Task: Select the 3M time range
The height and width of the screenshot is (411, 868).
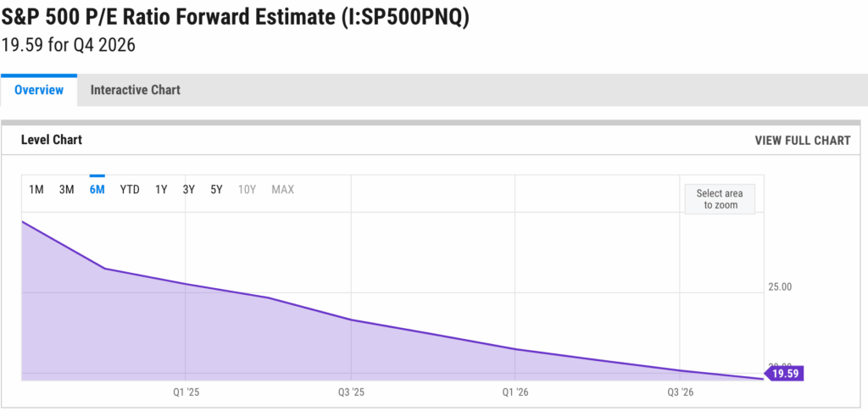Action: coord(67,190)
